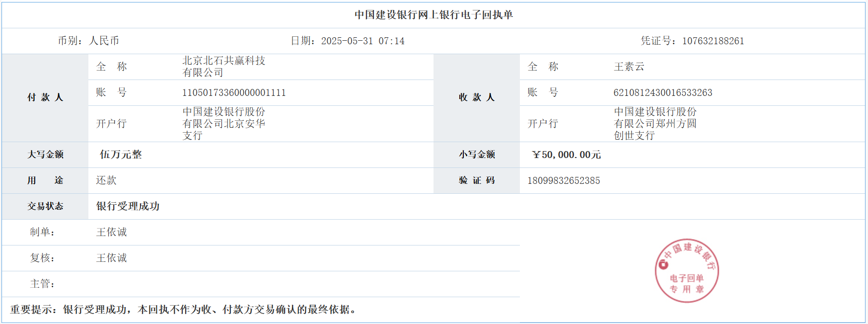This screenshot has height=324, width=868.
Task: Select the verification code 18099832652385
Action: point(564,180)
